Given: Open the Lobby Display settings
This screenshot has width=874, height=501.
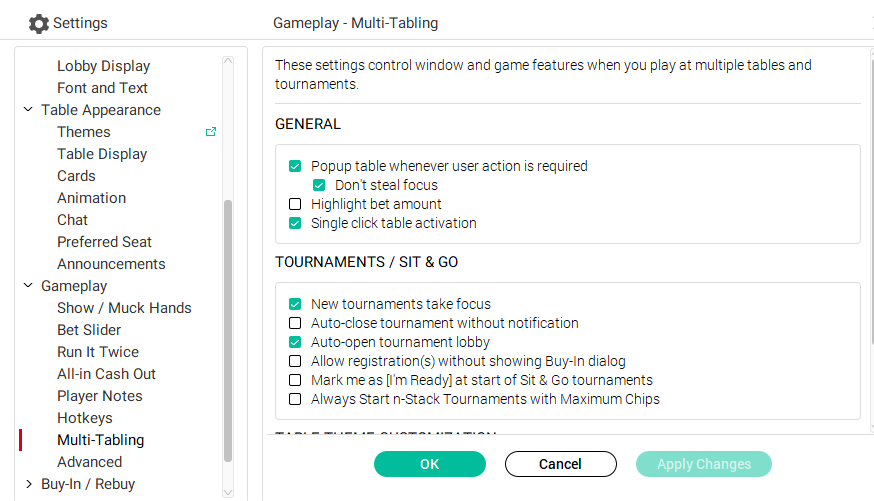Looking at the screenshot, I should point(103,66).
